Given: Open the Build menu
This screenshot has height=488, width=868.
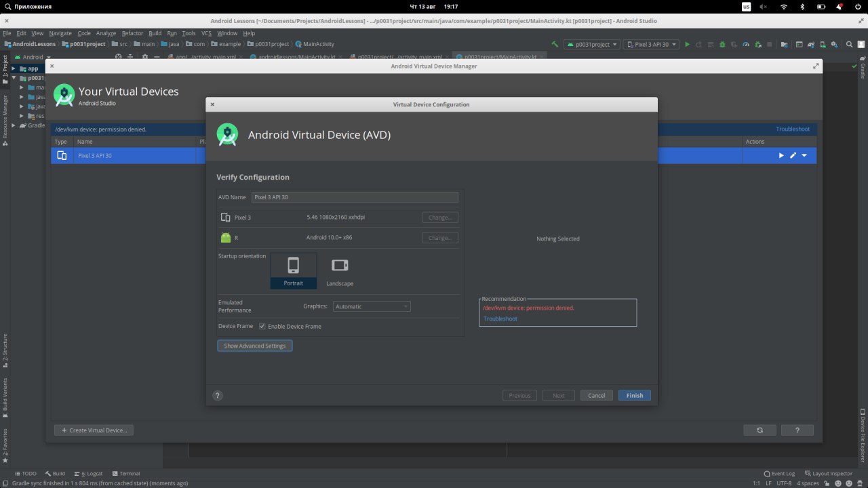Looking at the screenshot, I should pyautogui.click(x=155, y=33).
